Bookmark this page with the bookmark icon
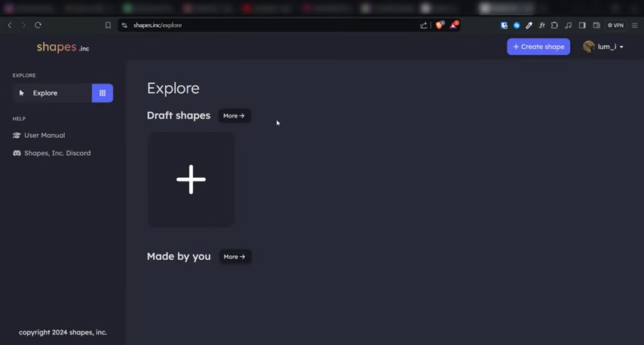The image size is (644, 345). (108, 26)
